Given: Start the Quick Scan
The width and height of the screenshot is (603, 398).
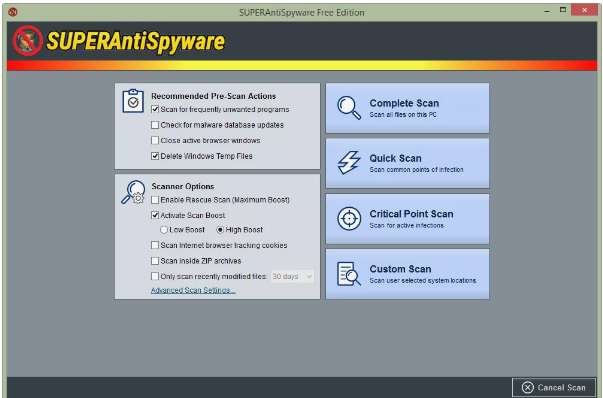Looking at the screenshot, I should 408,163.
